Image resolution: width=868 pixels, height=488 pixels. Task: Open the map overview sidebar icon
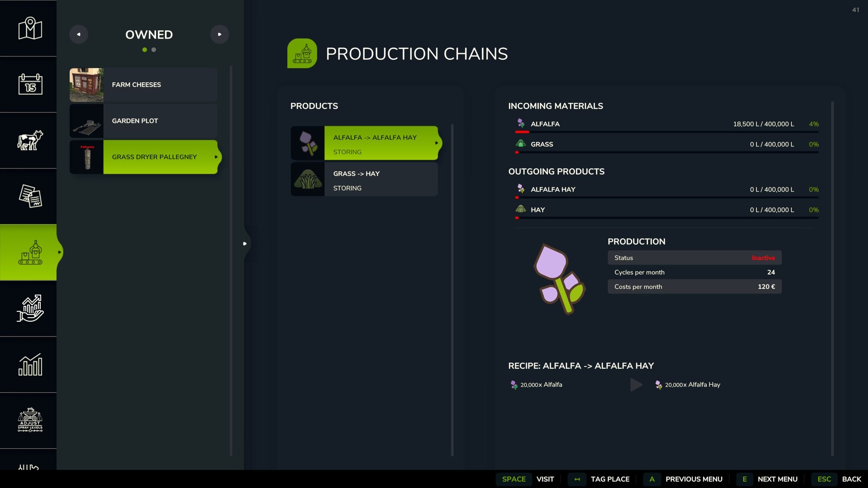[30, 28]
